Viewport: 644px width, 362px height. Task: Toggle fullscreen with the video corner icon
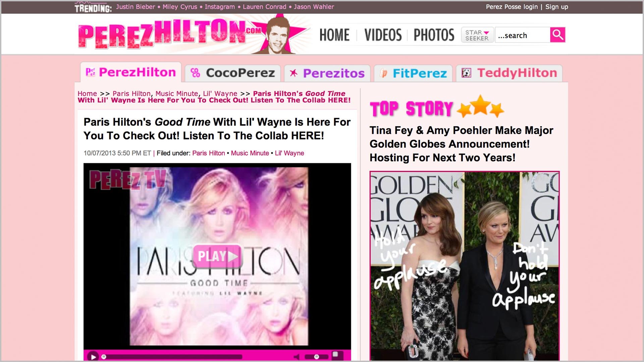(x=337, y=355)
